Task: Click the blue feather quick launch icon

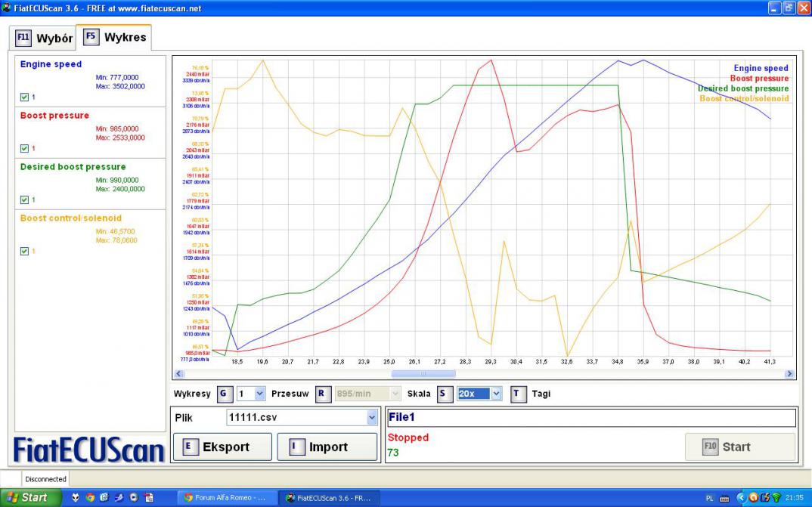Action: 119,498
